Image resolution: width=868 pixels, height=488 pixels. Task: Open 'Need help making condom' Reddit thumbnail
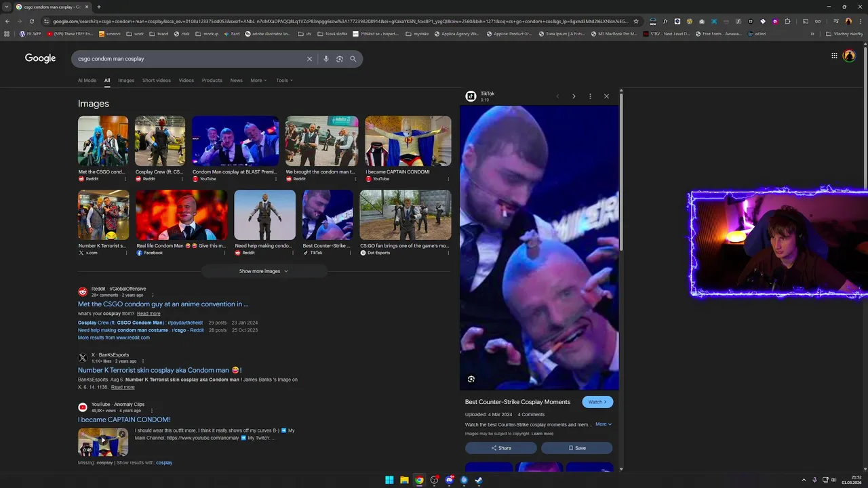pyautogui.click(x=265, y=215)
